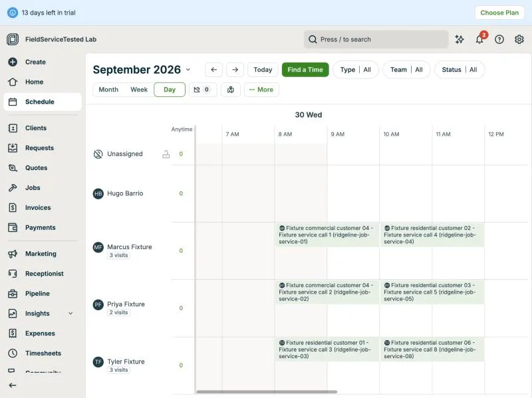Screen dimensions: 532x398
Task: Open Fixture service call 8 visit
Action: [432, 349]
